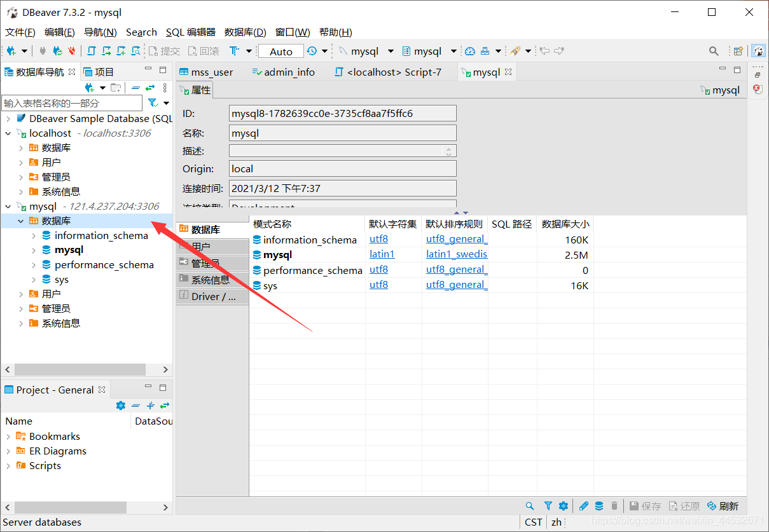Viewport: 769px width, 532px height.
Task: Switch to the 项目 tab
Action: click(99, 72)
